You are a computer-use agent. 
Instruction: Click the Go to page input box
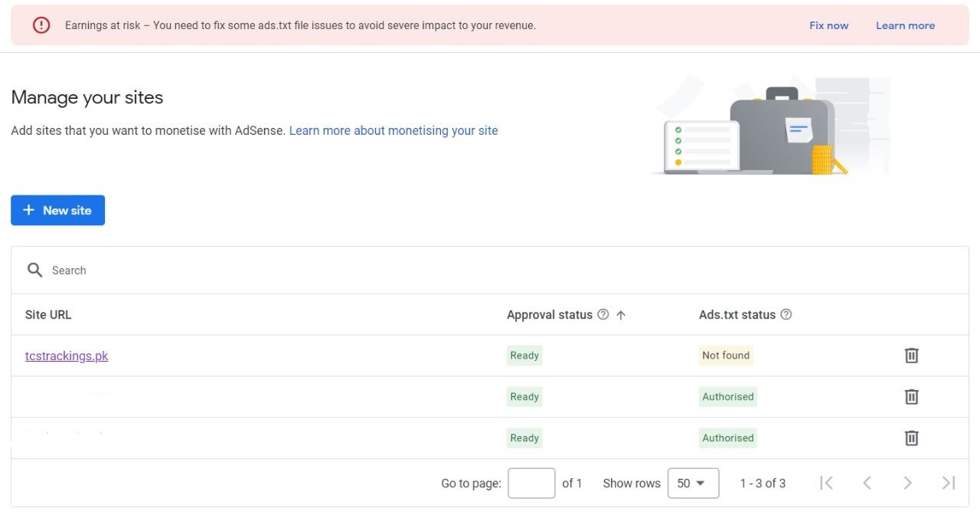coord(531,484)
